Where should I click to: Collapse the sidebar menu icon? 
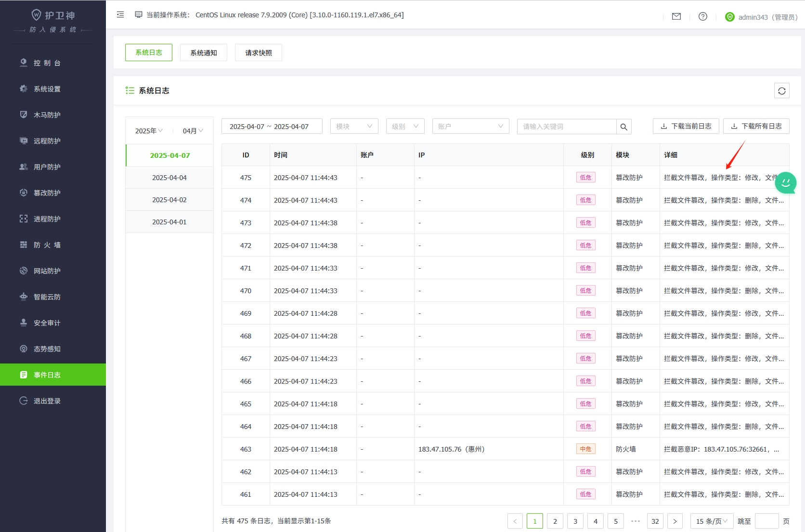click(x=120, y=15)
